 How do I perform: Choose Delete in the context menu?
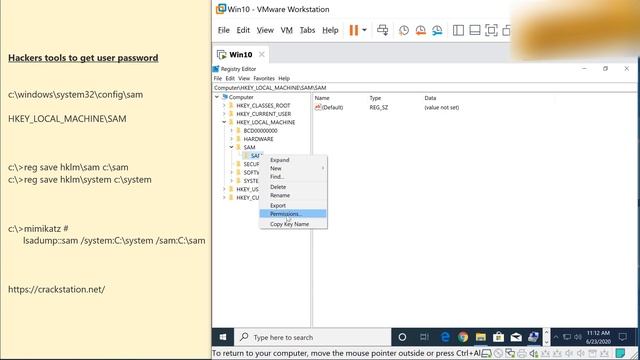click(x=293, y=187)
